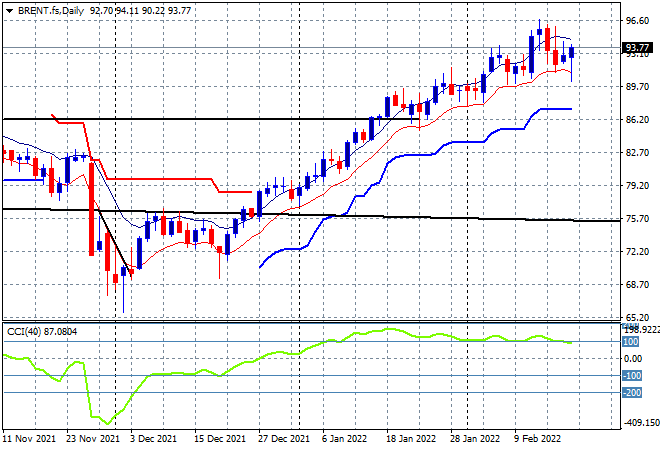
Task: Click the 11 Nov 2021 date label
Action: pos(29,439)
